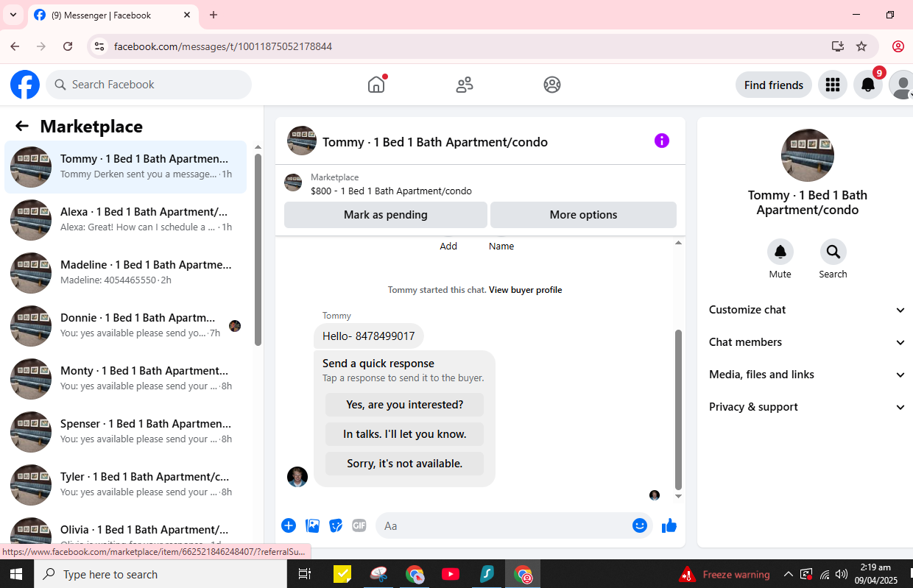Screen dimensions: 913x588
Task: Open Task View on the taskbar
Action: (304, 574)
